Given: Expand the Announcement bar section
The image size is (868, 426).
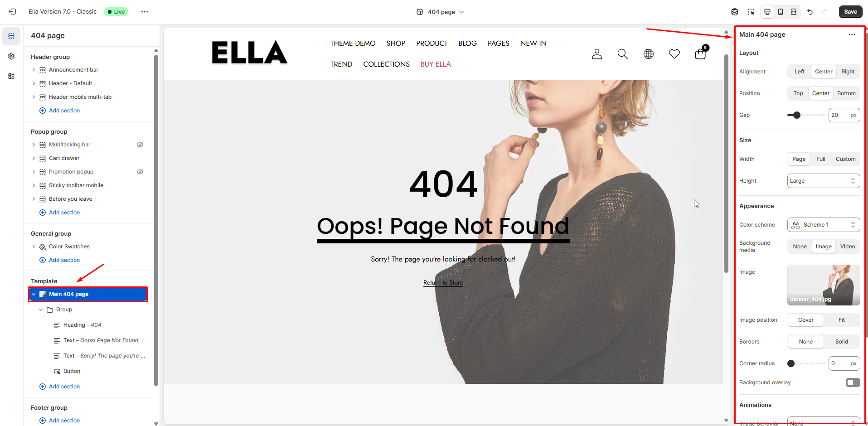Looking at the screenshot, I should click(x=34, y=70).
